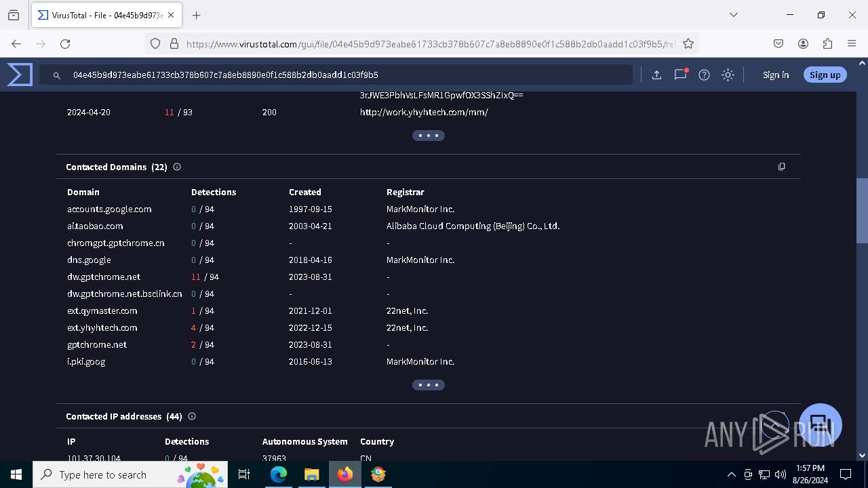Click the upload file icon
868x488 pixels.
[656, 75]
